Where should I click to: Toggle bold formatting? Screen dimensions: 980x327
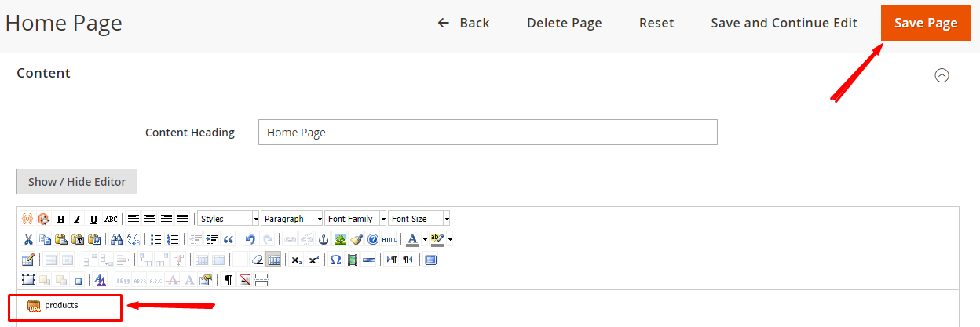tap(60, 219)
